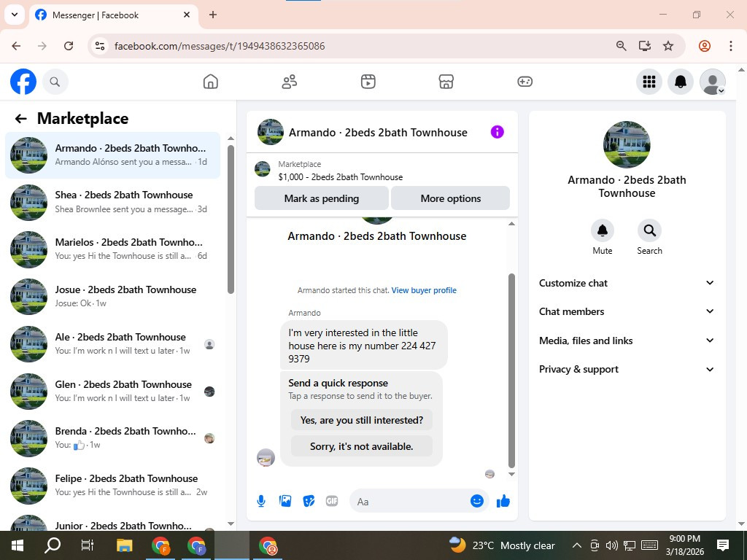
Task: Expand Media, files and links section
Action: pyautogui.click(x=627, y=341)
